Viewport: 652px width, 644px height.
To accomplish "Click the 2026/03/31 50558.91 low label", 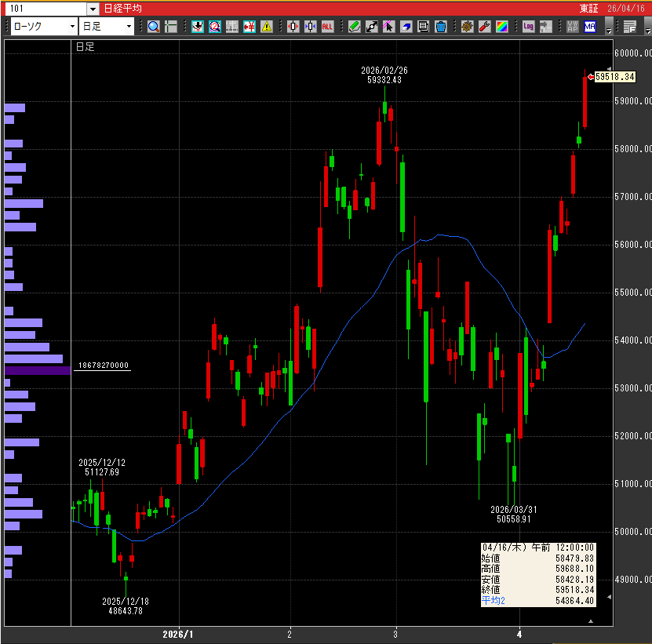I will click(514, 515).
